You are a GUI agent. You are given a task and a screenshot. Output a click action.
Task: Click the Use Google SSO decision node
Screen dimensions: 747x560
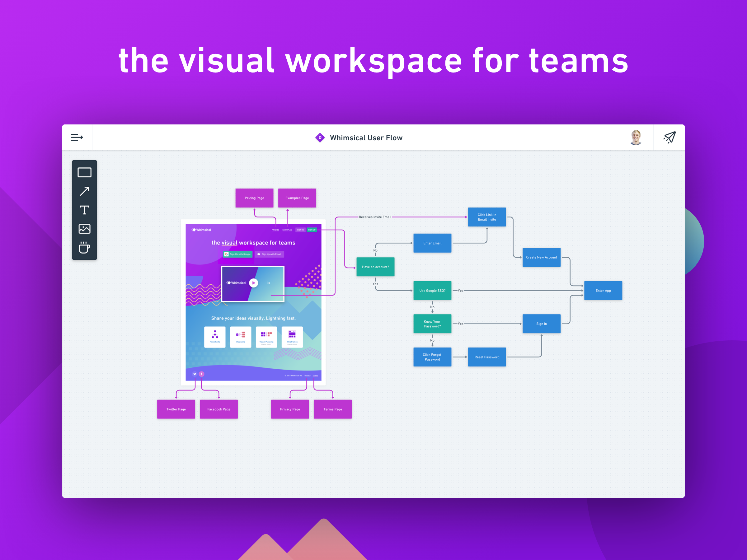[432, 291]
